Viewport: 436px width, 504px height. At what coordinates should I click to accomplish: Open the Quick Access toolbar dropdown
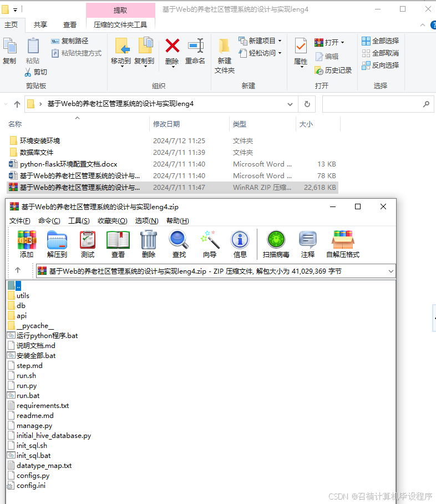(15, 9)
